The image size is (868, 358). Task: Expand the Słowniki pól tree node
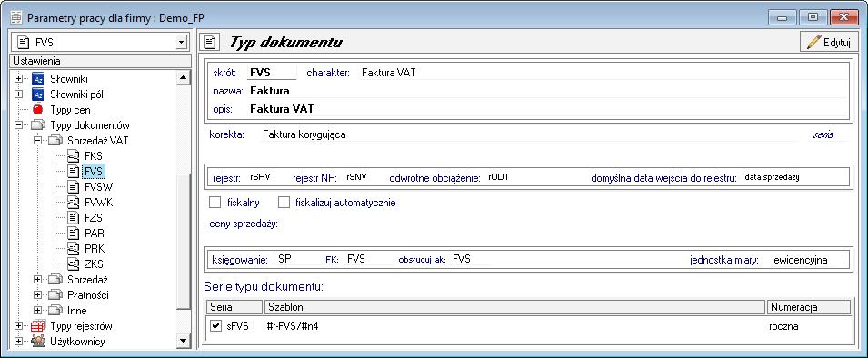click(x=19, y=94)
